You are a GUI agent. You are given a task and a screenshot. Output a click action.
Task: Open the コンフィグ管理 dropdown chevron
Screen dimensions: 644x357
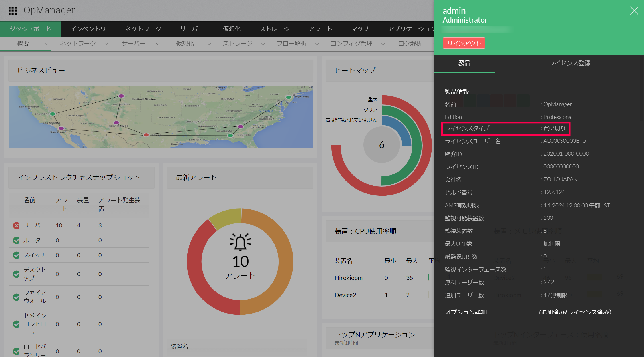click(x=383, y=44)
